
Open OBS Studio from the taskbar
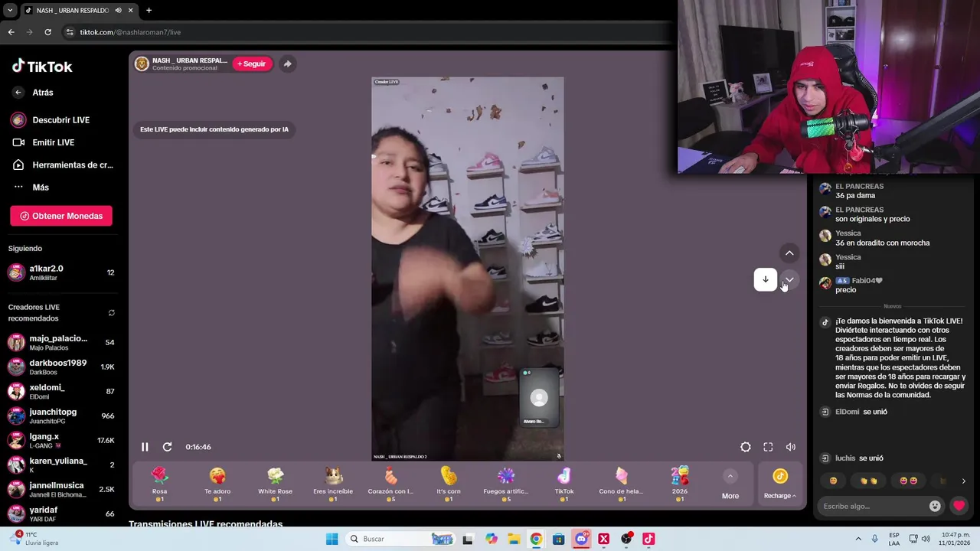point(626,539)
